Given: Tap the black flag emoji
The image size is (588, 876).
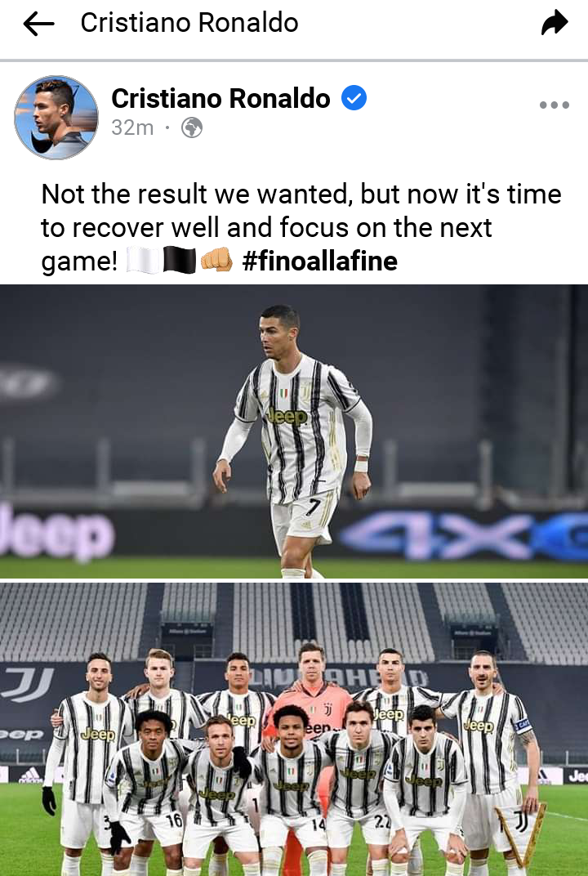Looking at the screenshot, I should (x=180, y=261).
